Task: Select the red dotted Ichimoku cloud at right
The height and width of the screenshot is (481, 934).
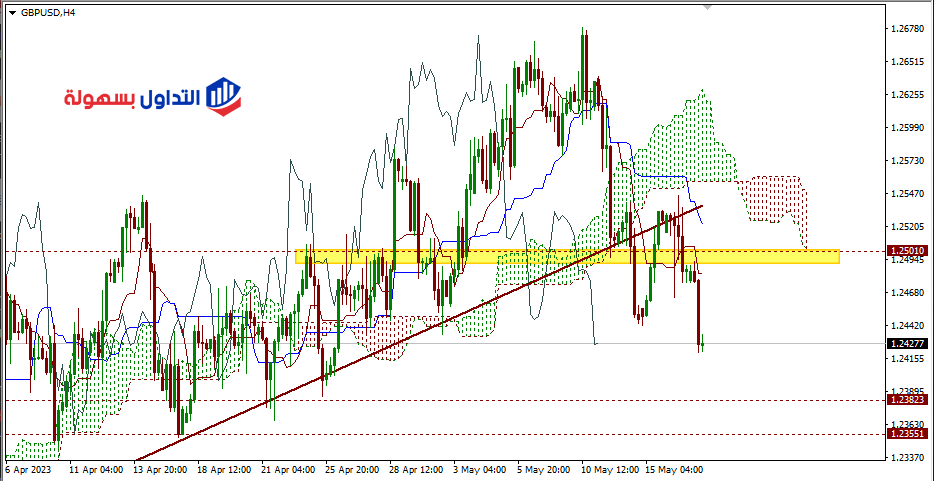Action: (775, 200)
